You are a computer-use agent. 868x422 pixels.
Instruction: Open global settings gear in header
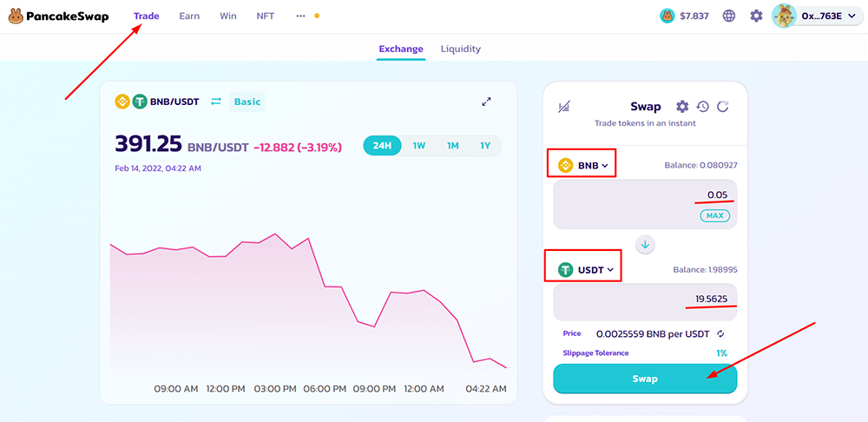756,16
